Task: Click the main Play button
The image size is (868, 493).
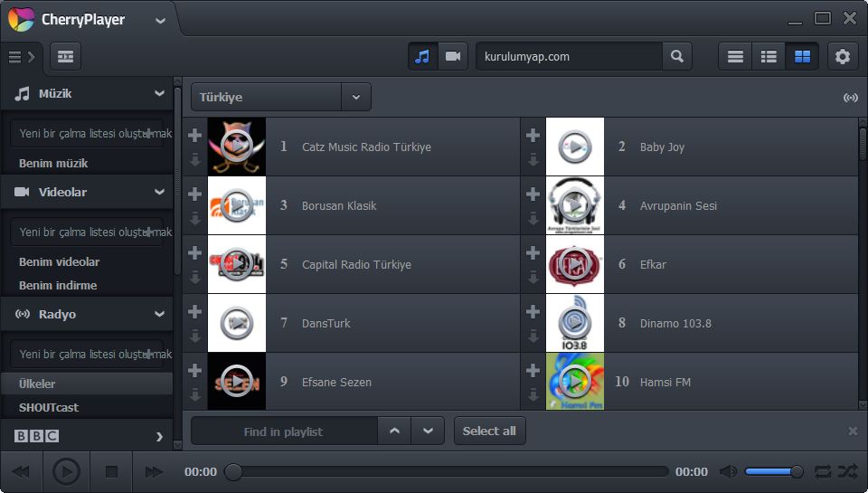Action: (66, 472)
